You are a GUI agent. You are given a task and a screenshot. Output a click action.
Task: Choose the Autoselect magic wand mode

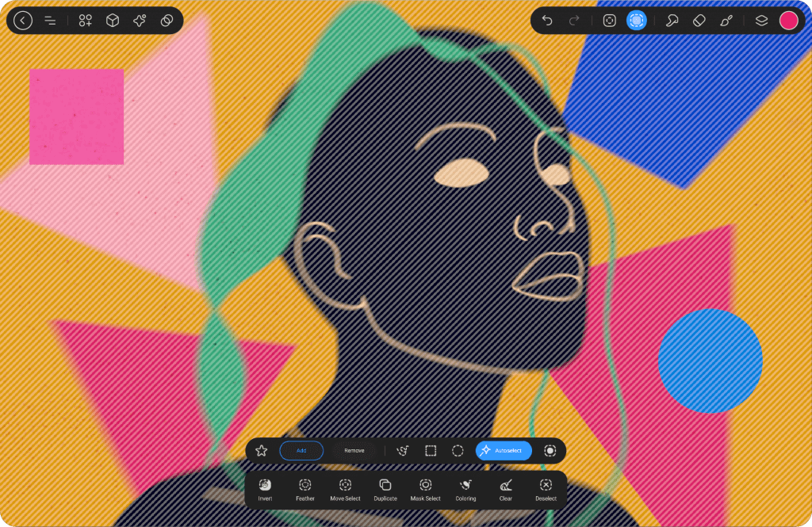(504, 450)
